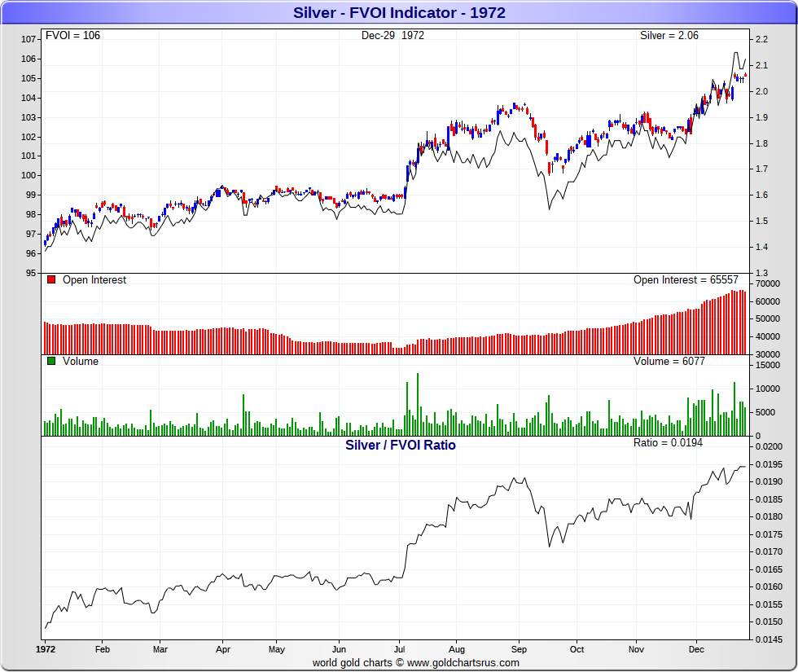Viewport: 798px width, 672px height.
Task: Select the 'FVOI = 106' readout
Action: click(72, 36)
